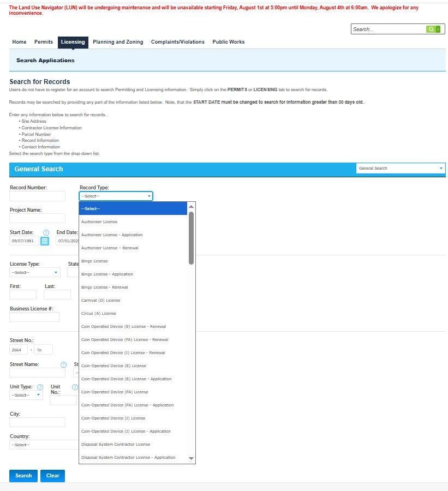Open the Public Works tab
Screen dimensions: 448x491
pyautogui.click(x=229, y=42)
